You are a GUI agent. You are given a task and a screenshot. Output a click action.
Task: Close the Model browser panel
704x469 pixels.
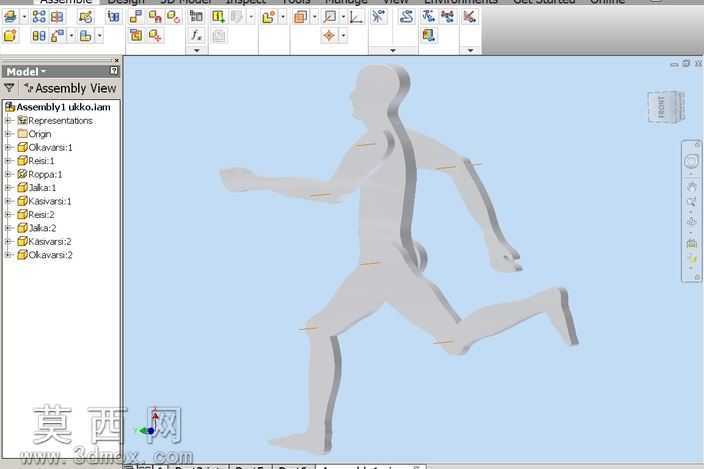pos(117,60)
